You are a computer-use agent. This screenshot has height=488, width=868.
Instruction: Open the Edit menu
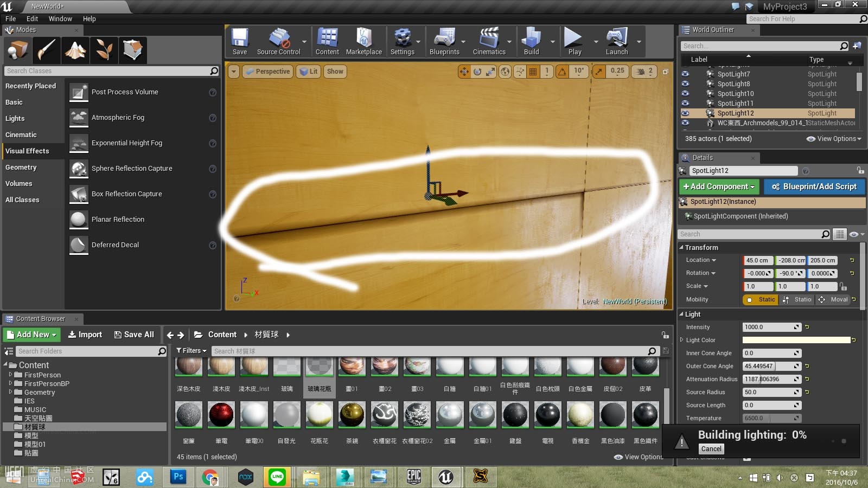pyautogui.click(x=32, y=18)
